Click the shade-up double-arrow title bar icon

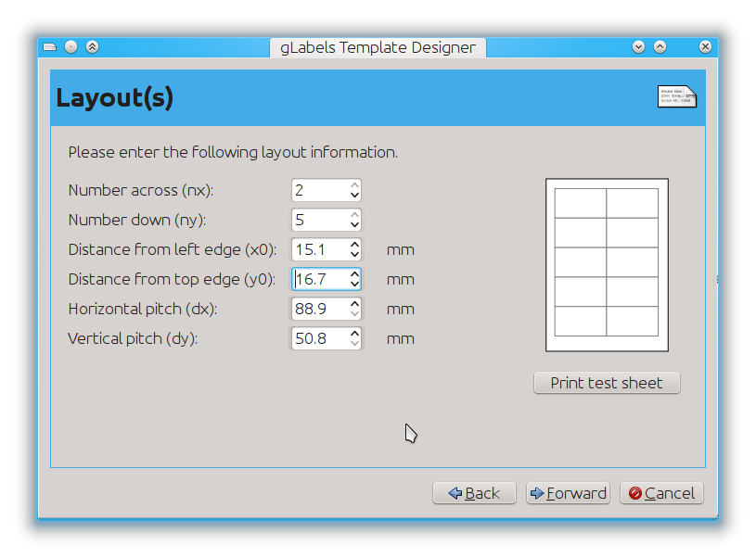coord(92,46)
